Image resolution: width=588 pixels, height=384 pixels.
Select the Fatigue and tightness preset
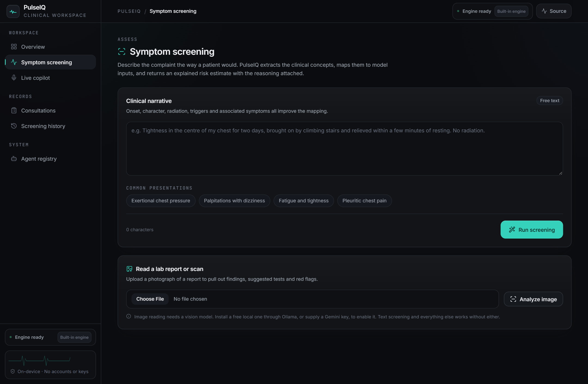click(304, 201)
